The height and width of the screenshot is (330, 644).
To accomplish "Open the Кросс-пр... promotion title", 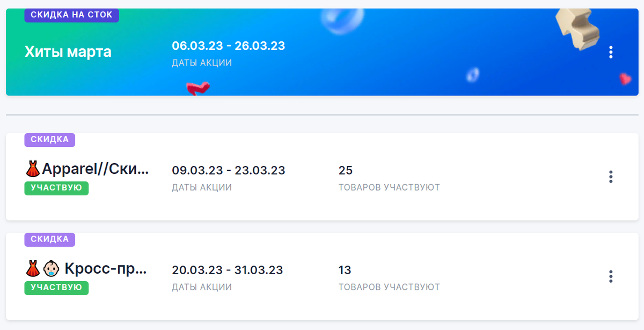I will pos(87,269).
